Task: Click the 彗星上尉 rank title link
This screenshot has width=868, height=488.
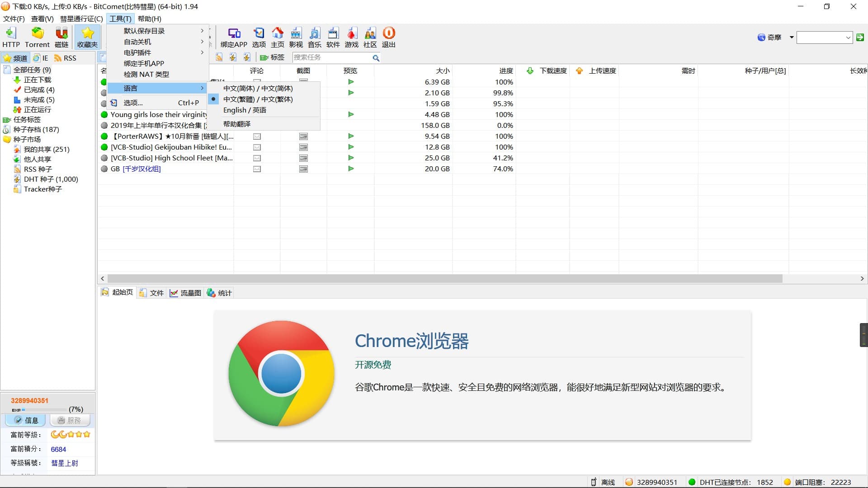Action: (64, 463)
